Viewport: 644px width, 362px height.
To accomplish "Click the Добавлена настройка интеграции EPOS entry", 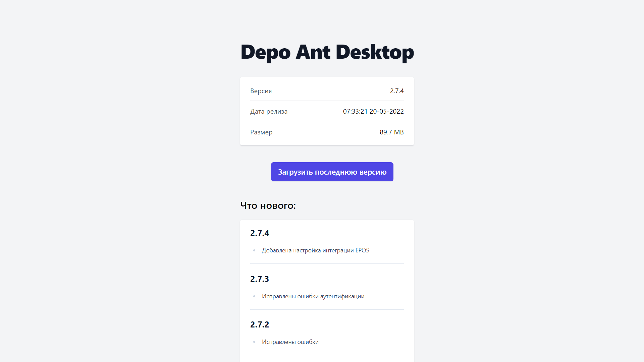I will pos(315,250).
